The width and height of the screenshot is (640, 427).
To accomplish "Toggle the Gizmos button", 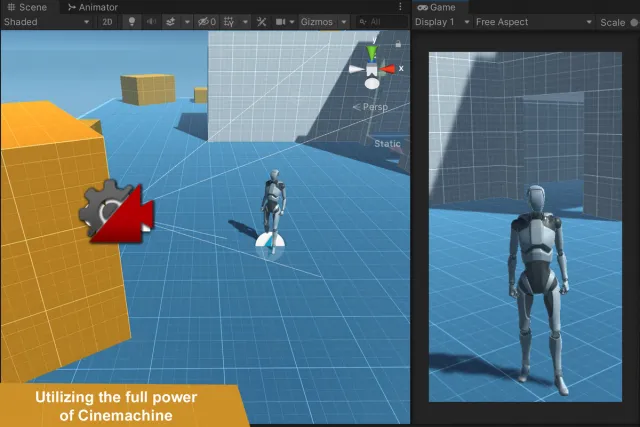I will 317,22.
